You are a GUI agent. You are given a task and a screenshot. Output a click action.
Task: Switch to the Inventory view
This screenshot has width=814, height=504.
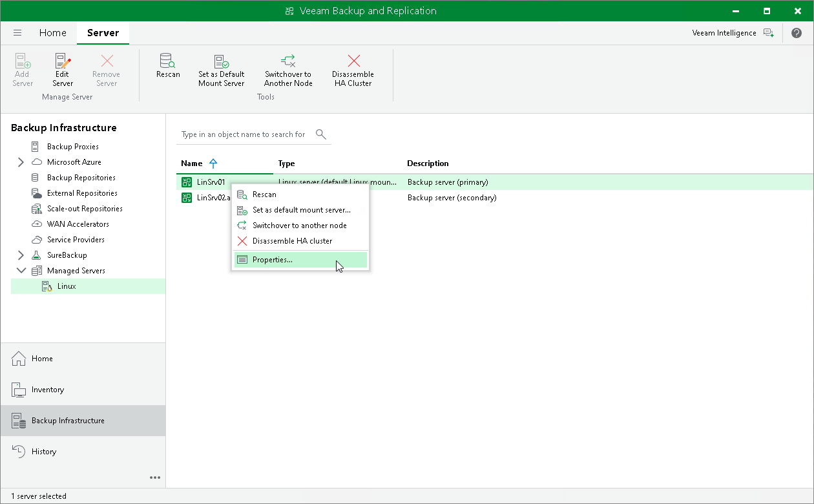coord(45,390)
